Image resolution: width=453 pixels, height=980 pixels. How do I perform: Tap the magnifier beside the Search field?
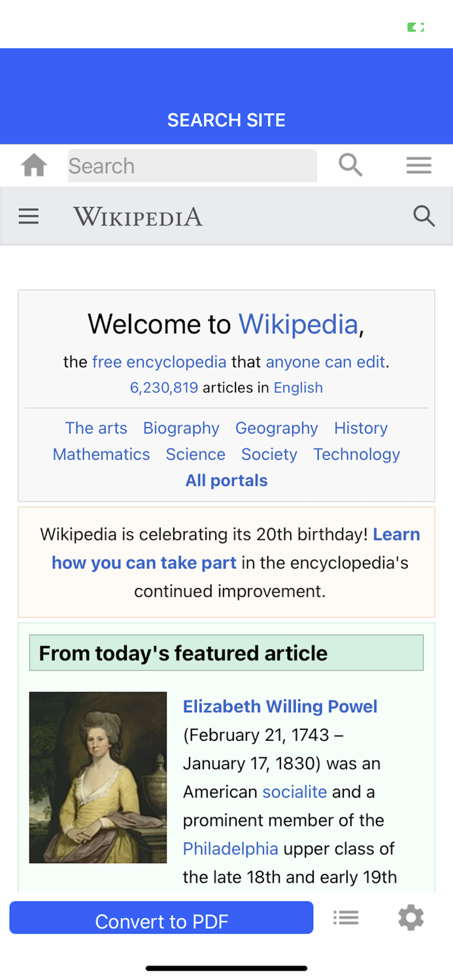350,165
